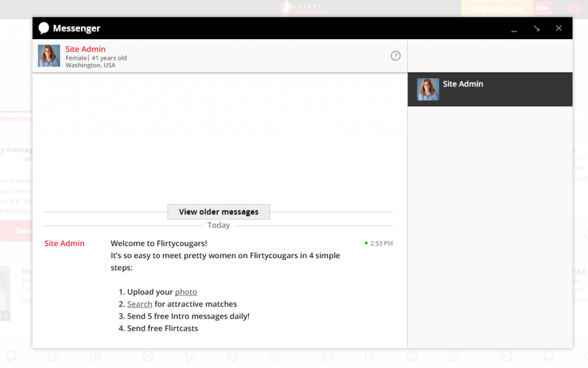Follow the Search link in the message
This screenshot has width=588, height=368.
pos(140,304)
